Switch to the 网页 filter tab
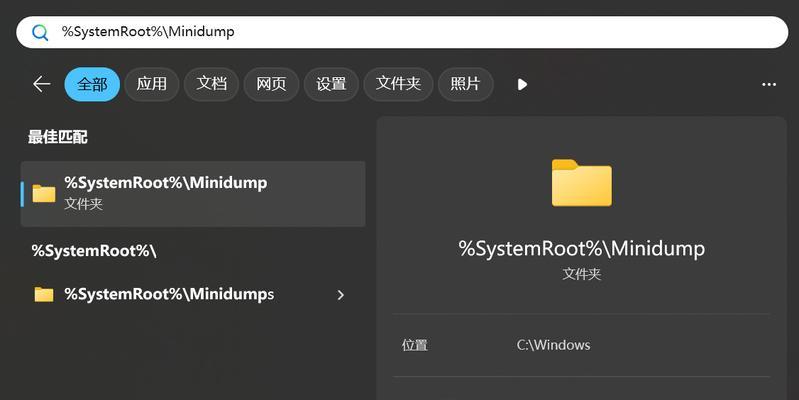799x400 pixels. pyautogui.click(x=271, y=84)
